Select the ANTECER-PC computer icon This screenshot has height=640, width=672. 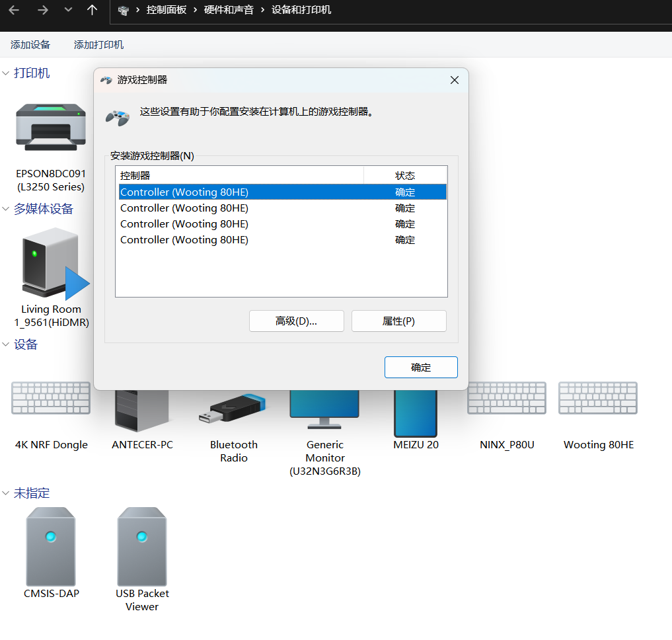coord(142,411)
